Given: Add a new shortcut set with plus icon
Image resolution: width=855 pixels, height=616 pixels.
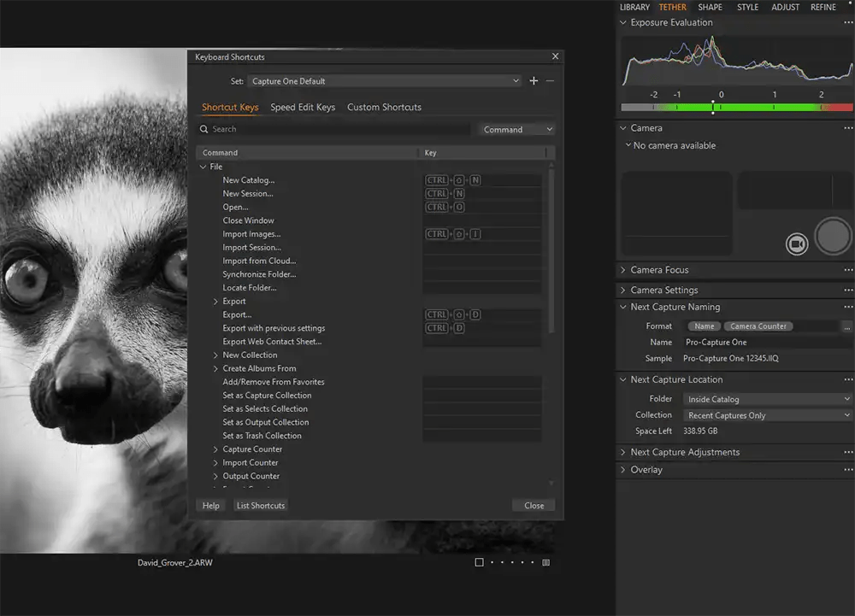Looking at the screenshot, I should click(534, 80).
